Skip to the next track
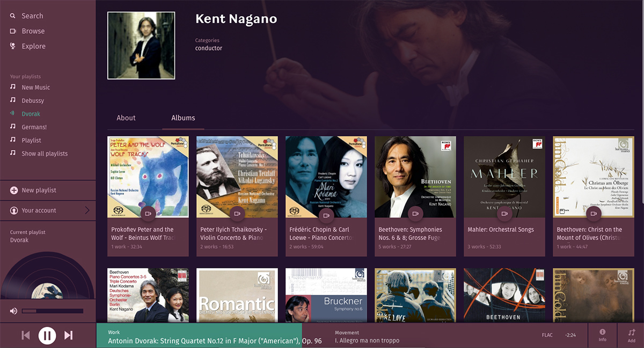Screen dimensions: 644x348 click(x=69, y=336)
